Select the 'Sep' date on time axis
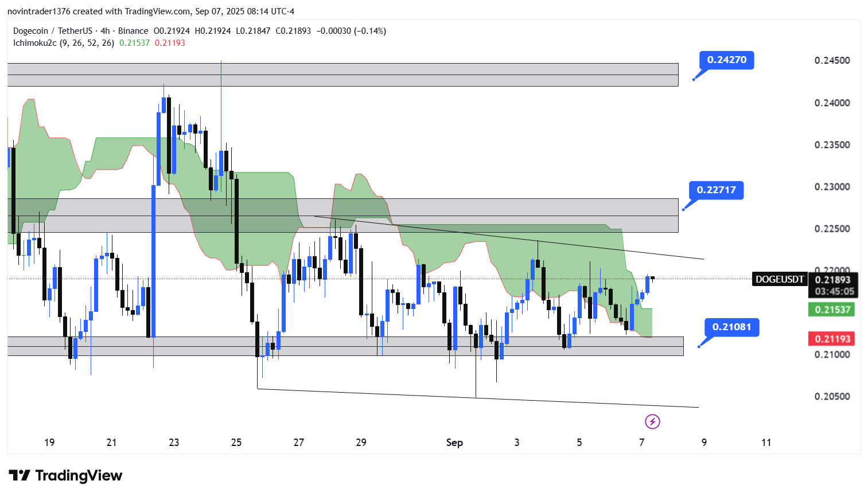This screenshot has height=497, width=868. pos(454,443)
